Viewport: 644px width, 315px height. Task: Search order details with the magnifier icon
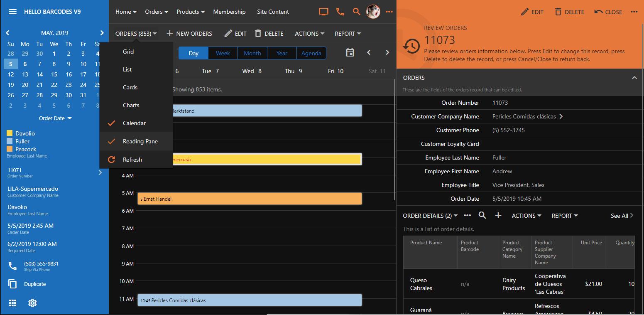coord(482,215)
